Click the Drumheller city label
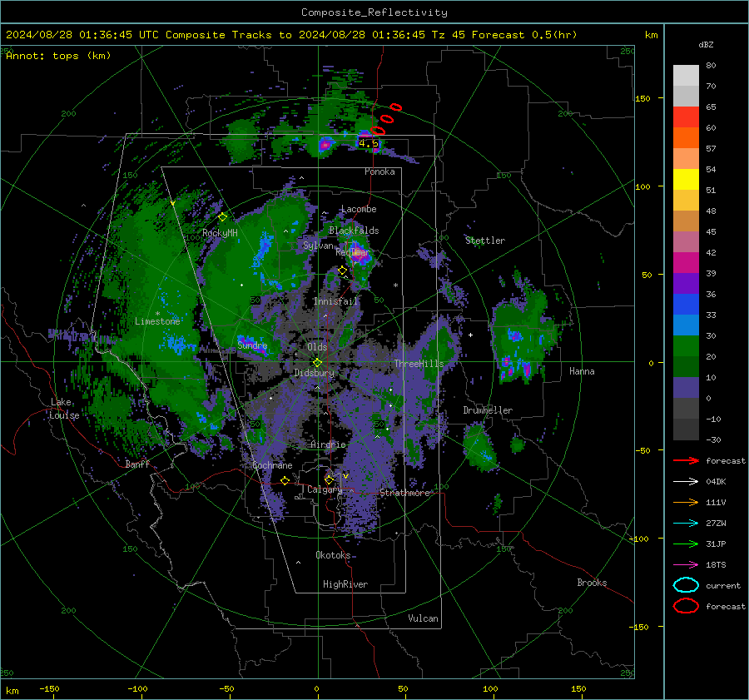749x700 pixels. [x=488, y=410]
